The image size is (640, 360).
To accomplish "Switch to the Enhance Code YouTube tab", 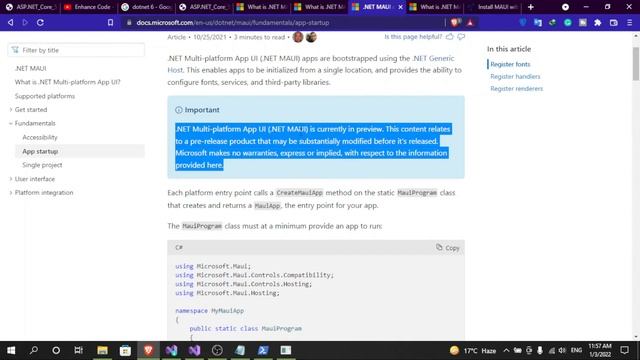I will pos(88,7).
